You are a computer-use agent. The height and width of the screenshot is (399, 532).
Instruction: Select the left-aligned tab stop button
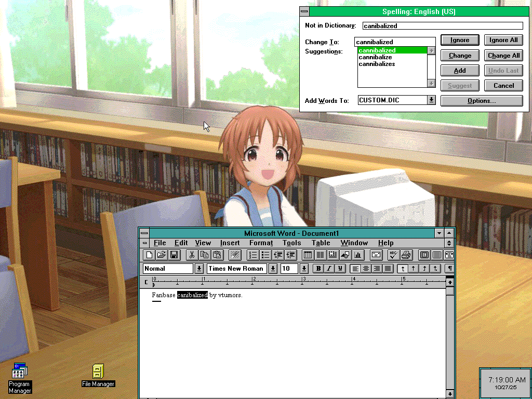(x=403, y=269)
